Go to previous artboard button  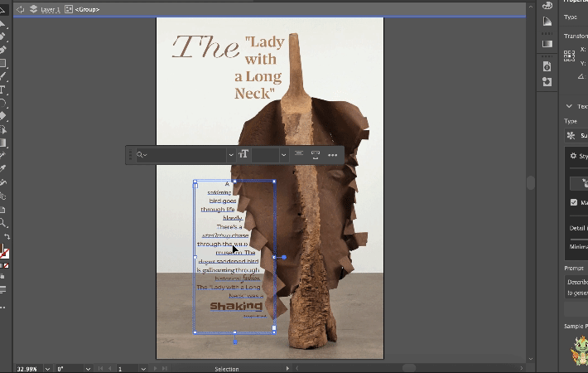[x=110, y=369]
